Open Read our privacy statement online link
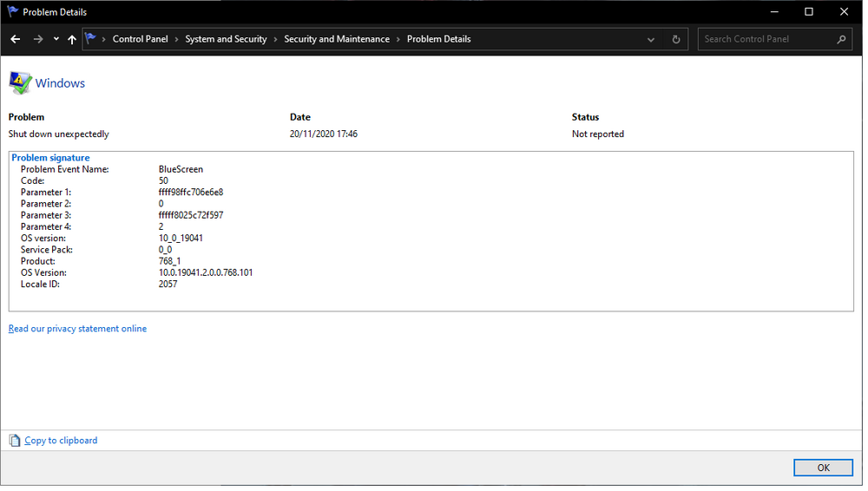868x491 pixels. (x=78, y=331)
